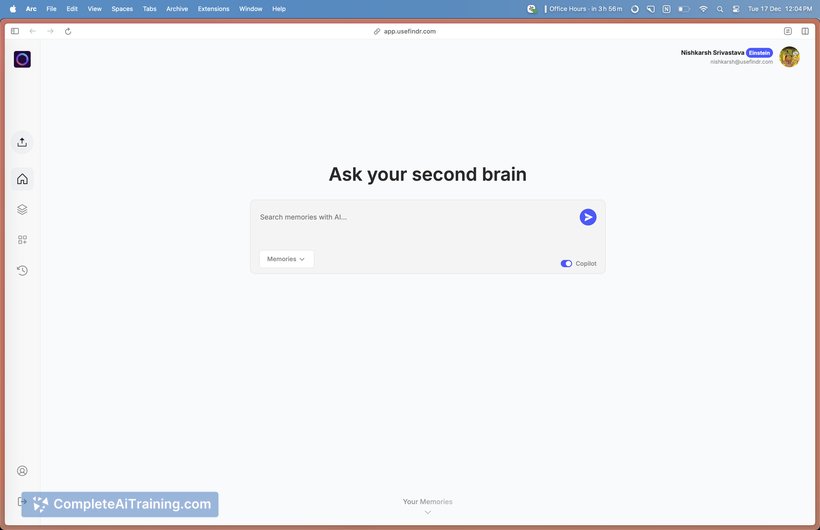Open the Arc menu

tap(31, 9)
